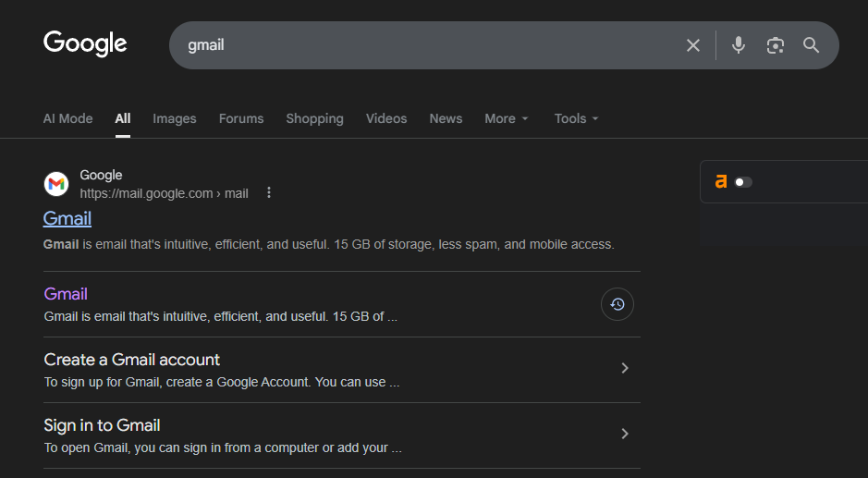The height and width of the screenshot is (478, 868).
Task: Click text 'To open Gmail, you can sign in from a computer'
Action: 181,447
